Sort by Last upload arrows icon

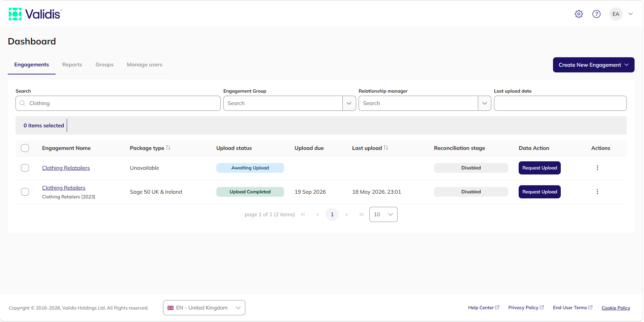click(386, 148)
